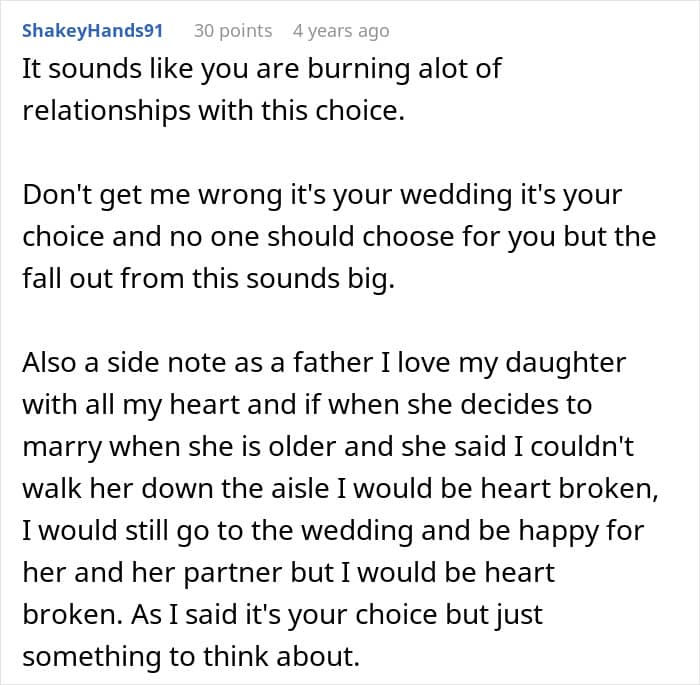This screenshot has width=700, height=685.
Task: Click the line beginning 'her and her partner'
Action: [x=288, y=573]
